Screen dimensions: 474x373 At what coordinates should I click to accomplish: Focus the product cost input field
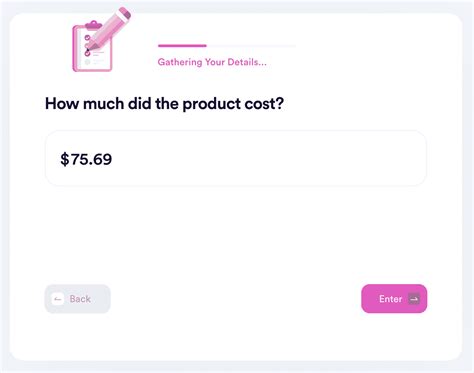pos(236,158)
